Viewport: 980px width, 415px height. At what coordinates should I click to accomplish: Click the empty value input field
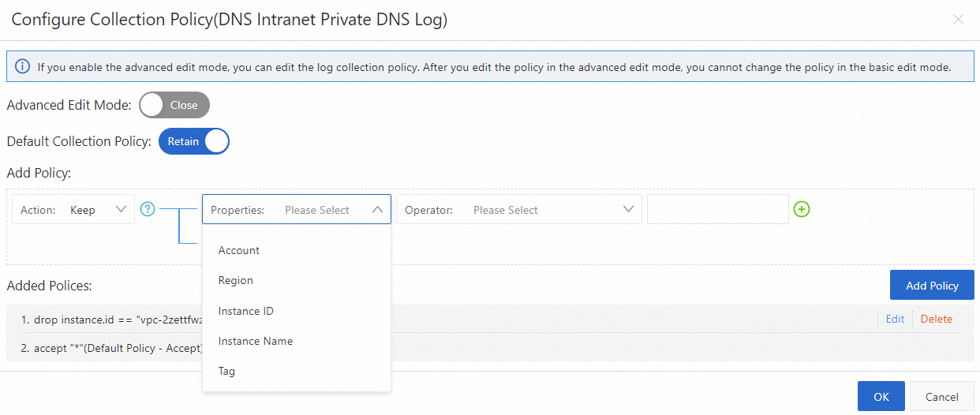coord(717,209)
